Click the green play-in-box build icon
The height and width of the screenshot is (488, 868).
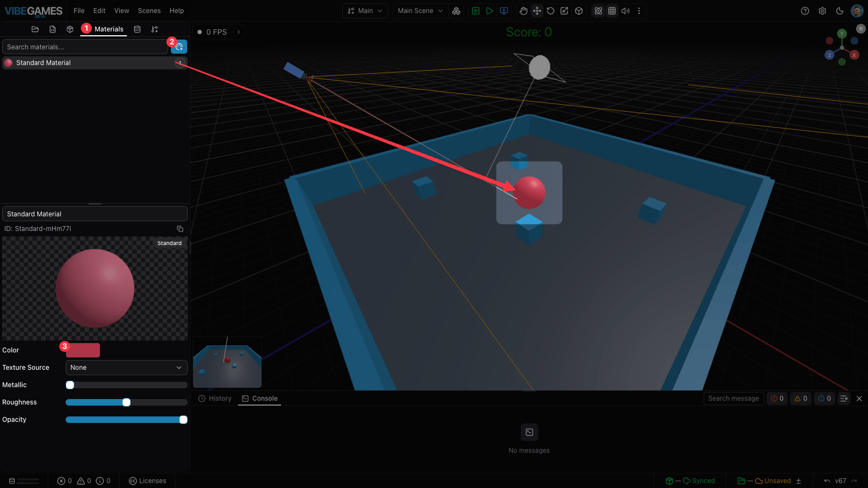[x=476, y=11]
